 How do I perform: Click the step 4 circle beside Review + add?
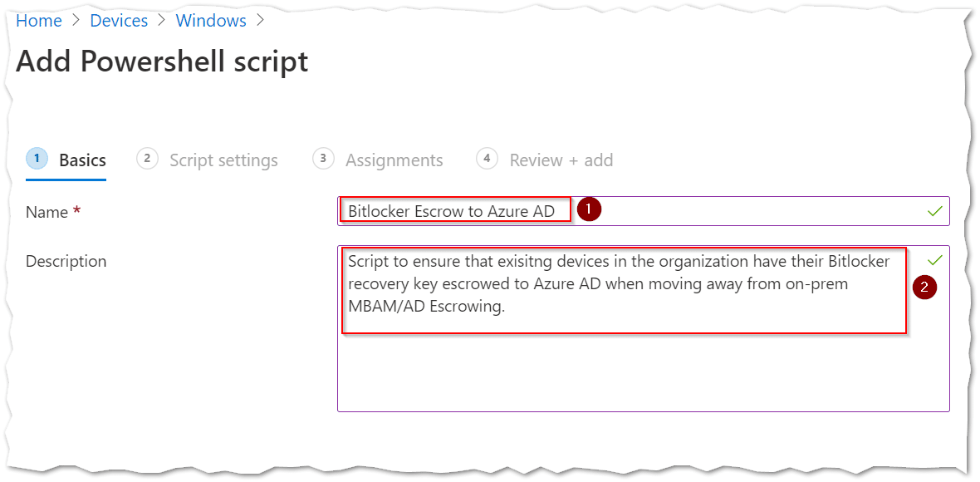tap(487, 159)
